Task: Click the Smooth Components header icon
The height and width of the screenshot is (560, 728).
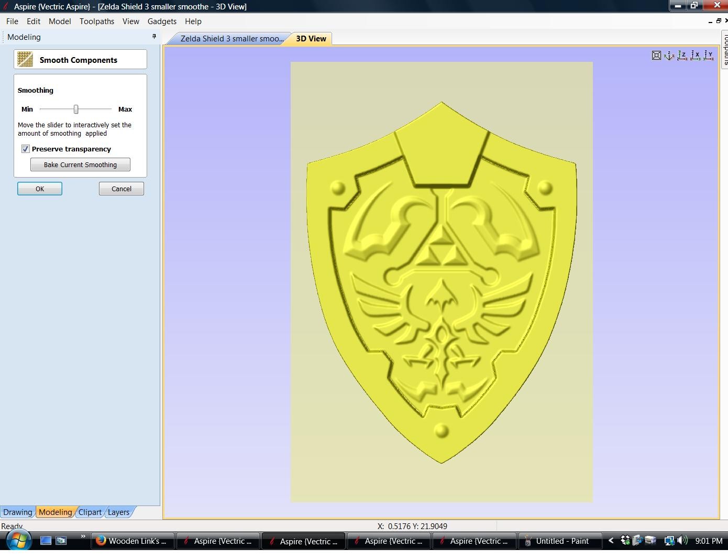Action: [x=25, y=59]
